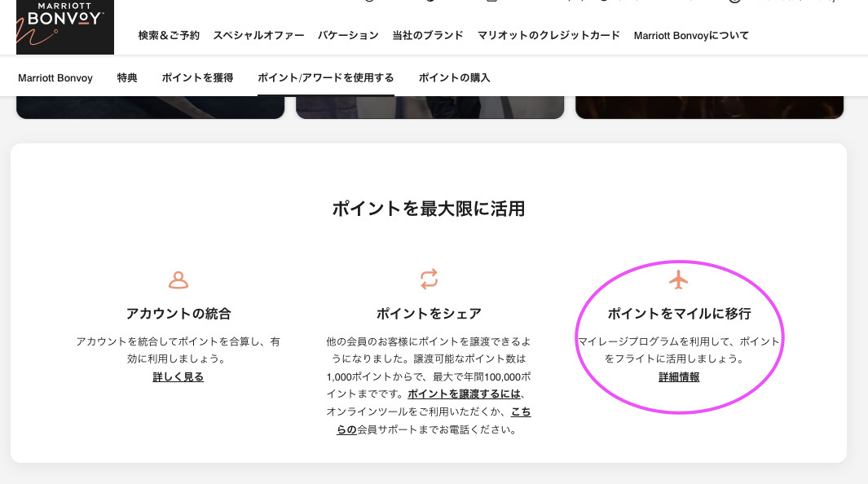
Task: Open the Marriott Bonvoyについて menu
Action: 691,36
